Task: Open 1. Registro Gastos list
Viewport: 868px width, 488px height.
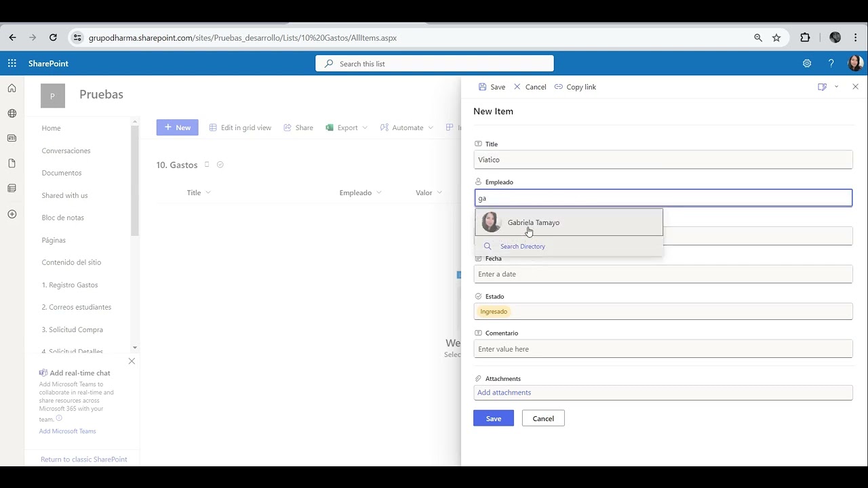Action: [x=70, y=285]
